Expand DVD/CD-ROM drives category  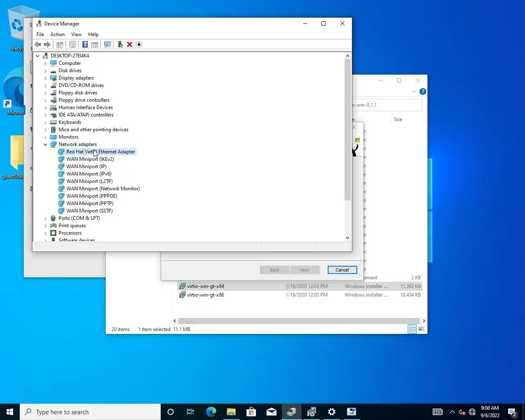[46, 85]
